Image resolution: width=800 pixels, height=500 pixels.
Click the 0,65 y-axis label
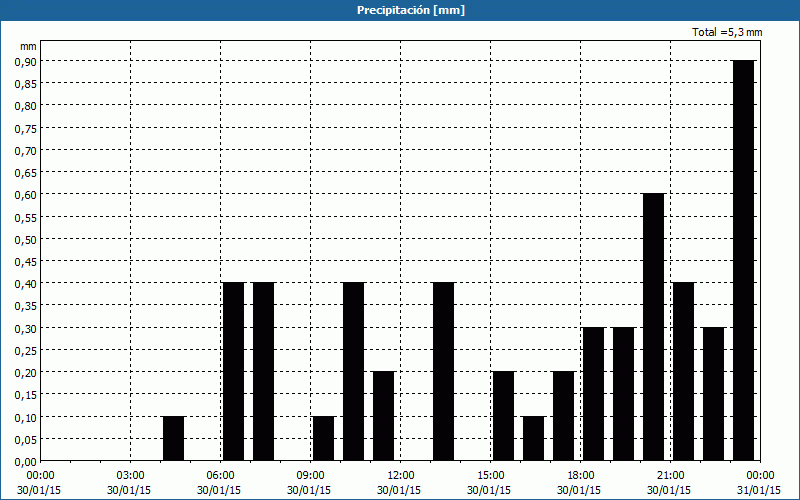pos(26,172)
